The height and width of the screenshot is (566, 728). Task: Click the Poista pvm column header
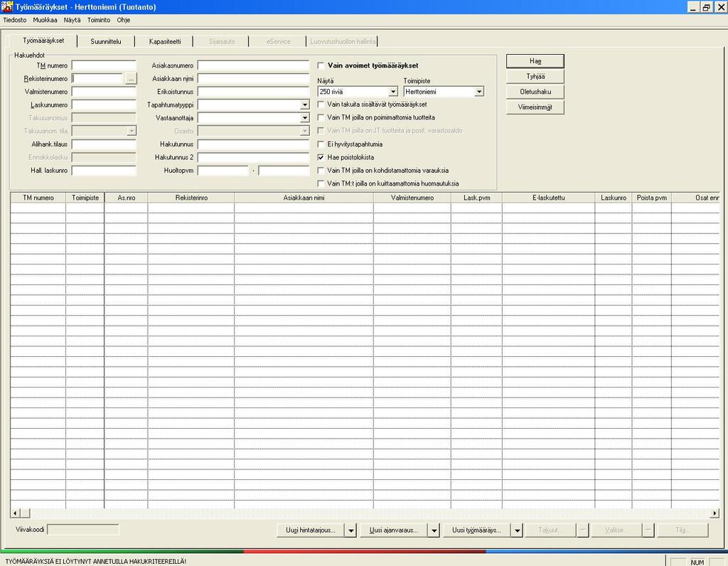click(652, 198)
